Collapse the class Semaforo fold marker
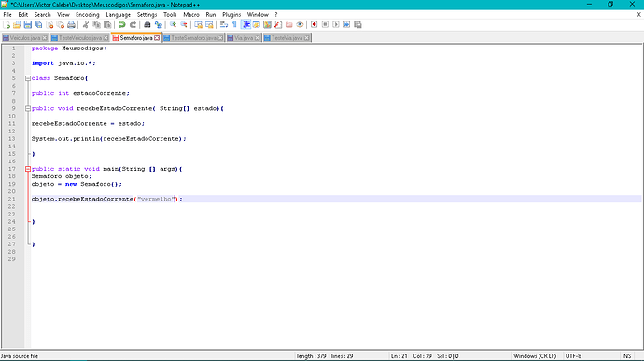The width and height of the screenshot is (644, 361). [x=27, y=78]
